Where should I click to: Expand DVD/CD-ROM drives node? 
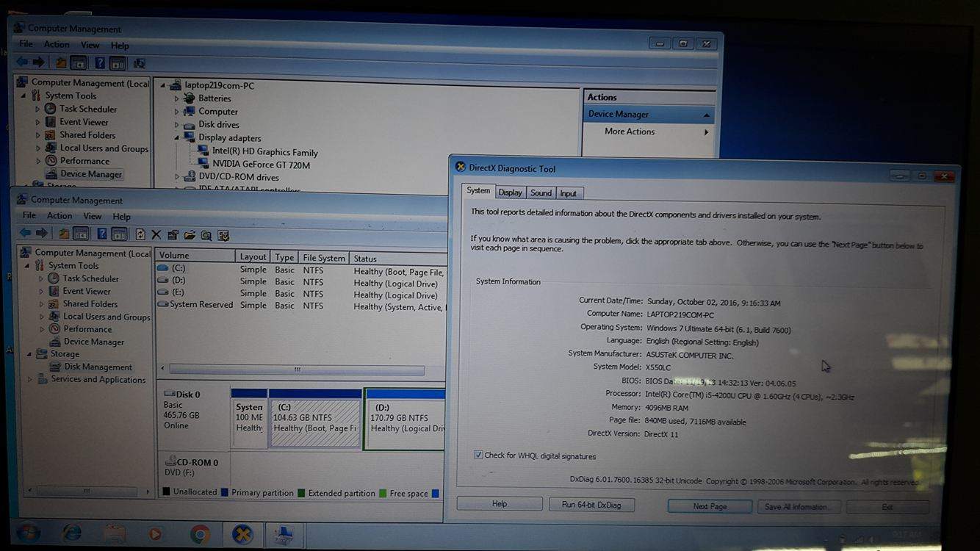tap(177, 176)
